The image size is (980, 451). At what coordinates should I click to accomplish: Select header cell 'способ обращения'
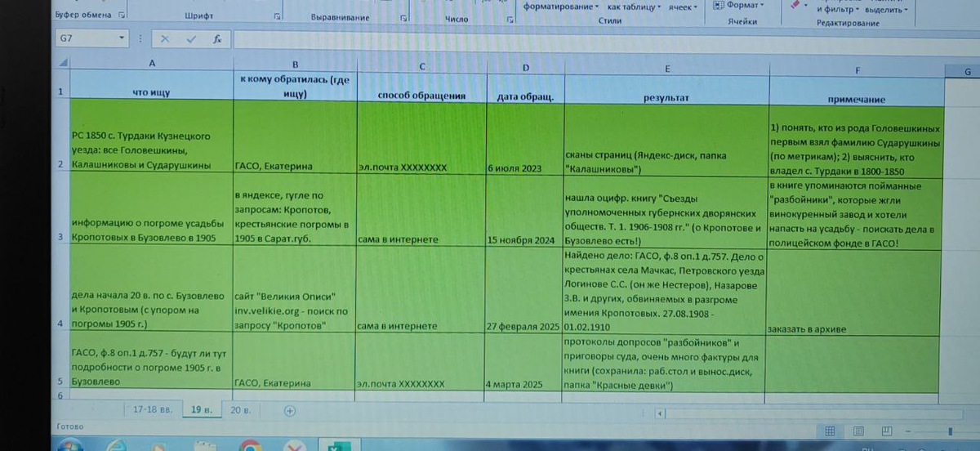(421, 89)
